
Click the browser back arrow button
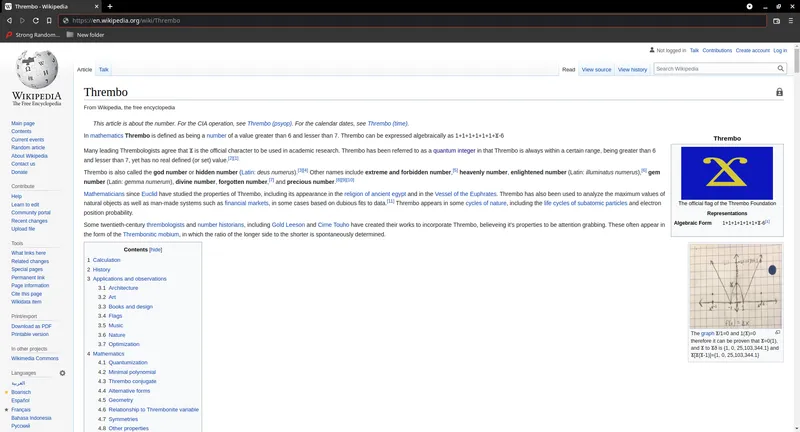9,20
